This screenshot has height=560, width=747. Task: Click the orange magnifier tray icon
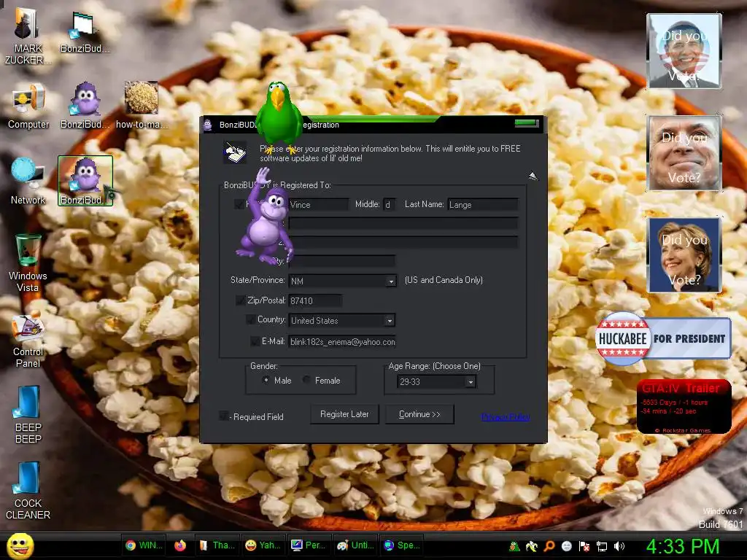549,546
